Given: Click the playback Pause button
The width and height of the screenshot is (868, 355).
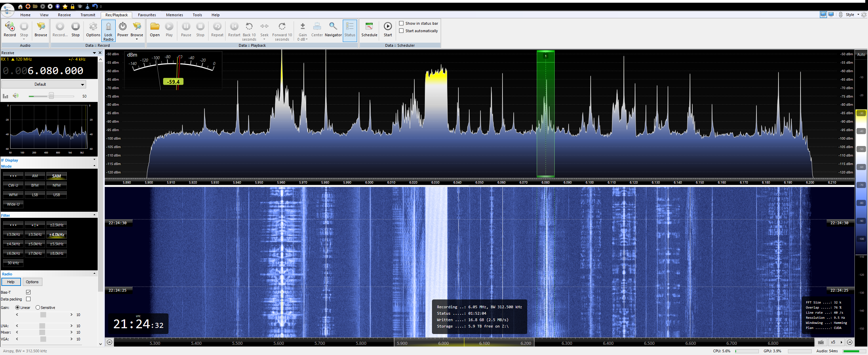Looking at the screenshot, I should (186, 29).
